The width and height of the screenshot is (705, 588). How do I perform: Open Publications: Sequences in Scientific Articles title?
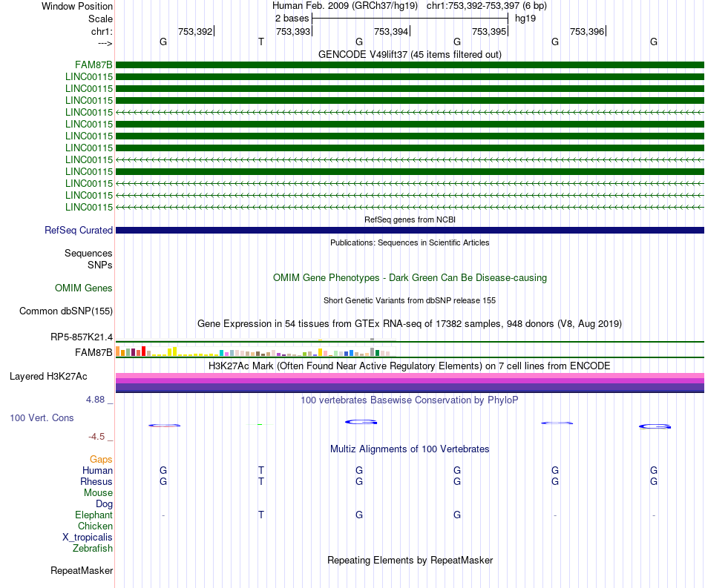(410, 242)
